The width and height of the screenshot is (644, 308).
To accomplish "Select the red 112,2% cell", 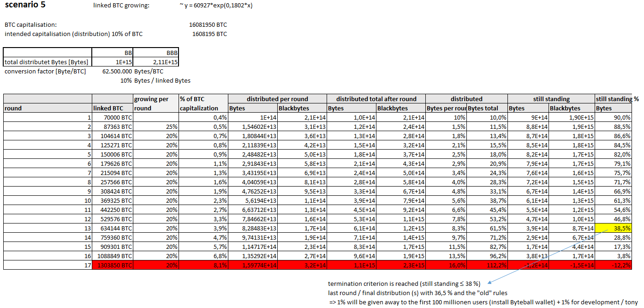I will point(487,265).
